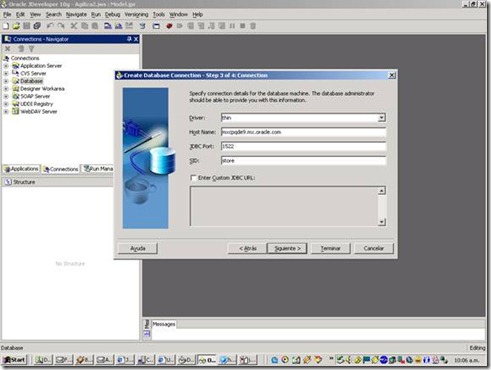Open the Versioning menu
491x370 pixels.
(136, 14)
